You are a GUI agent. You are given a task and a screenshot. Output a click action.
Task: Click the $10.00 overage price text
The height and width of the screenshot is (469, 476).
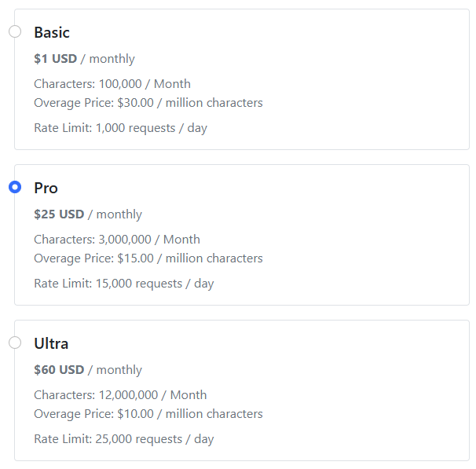[x=148, y=414]
